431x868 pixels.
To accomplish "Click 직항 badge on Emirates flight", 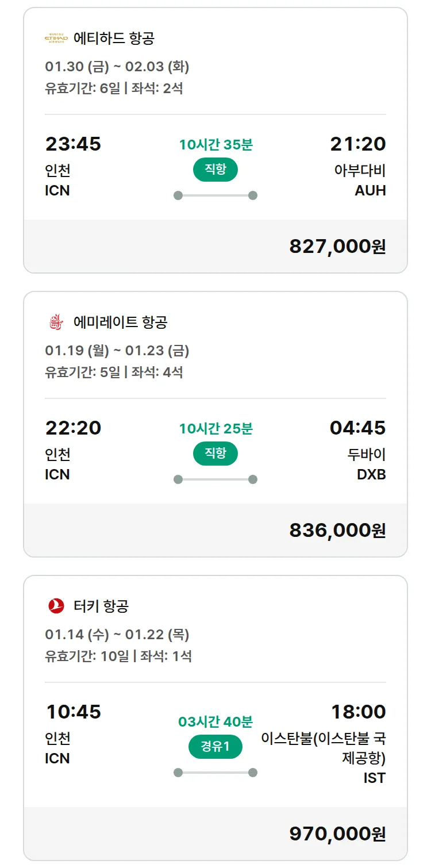I will pos(215,454).
